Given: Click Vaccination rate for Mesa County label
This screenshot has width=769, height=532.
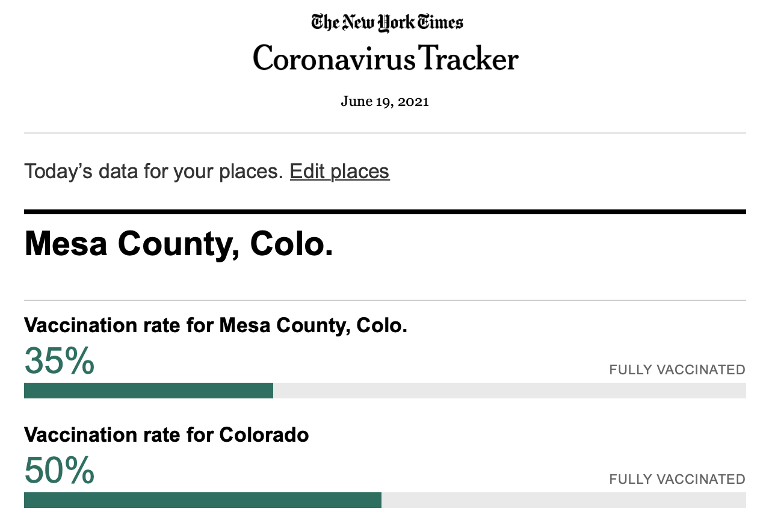Looking at the screenshot, I should [x=215, y=326].
